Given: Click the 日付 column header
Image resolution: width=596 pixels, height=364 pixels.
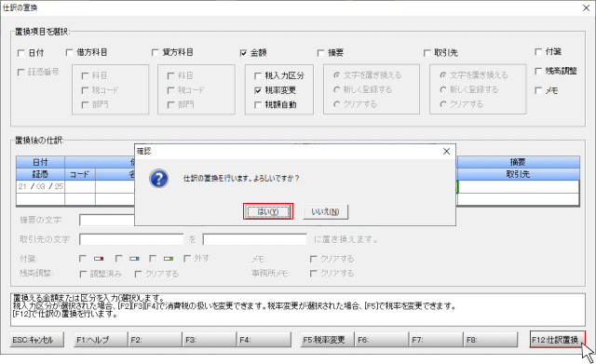Looking at the screenshot, I should pyautogui.click(x=41, y=162).
